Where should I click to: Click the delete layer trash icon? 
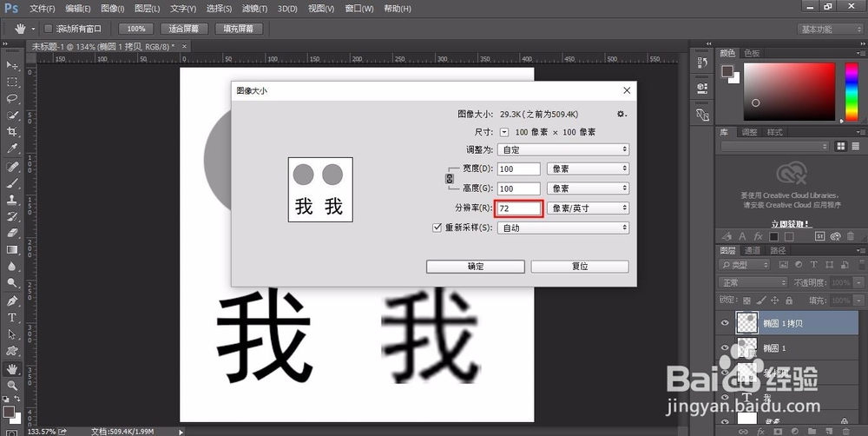[x=845, y=431]
